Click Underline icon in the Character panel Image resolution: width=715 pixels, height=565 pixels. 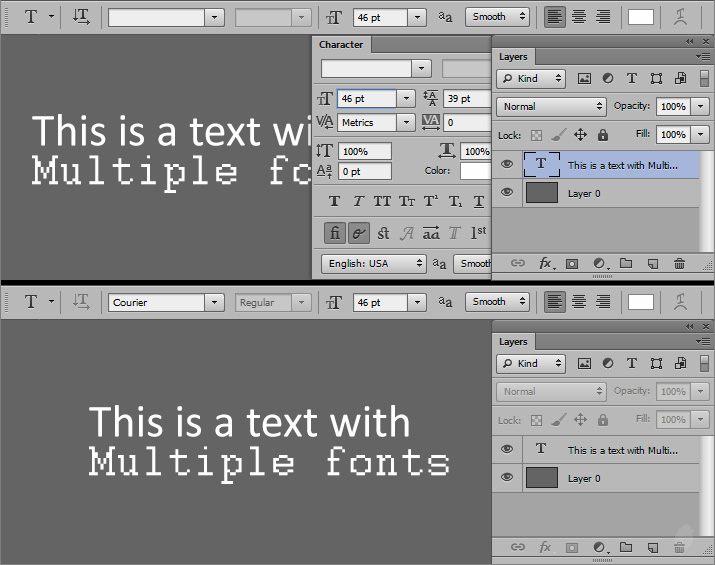(479, 202)
